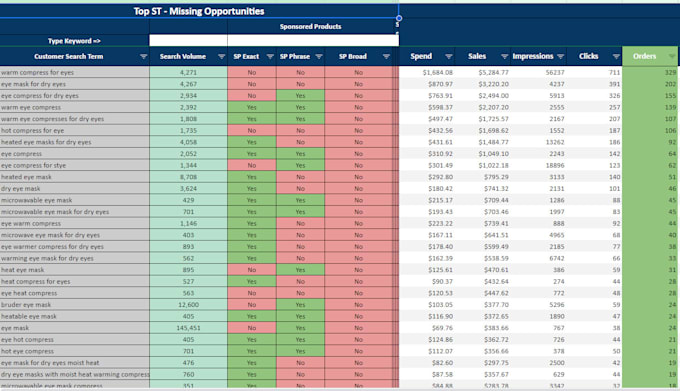Select the impressions value 56237
This screenshot has width=680, height=391.
point(555,72)
